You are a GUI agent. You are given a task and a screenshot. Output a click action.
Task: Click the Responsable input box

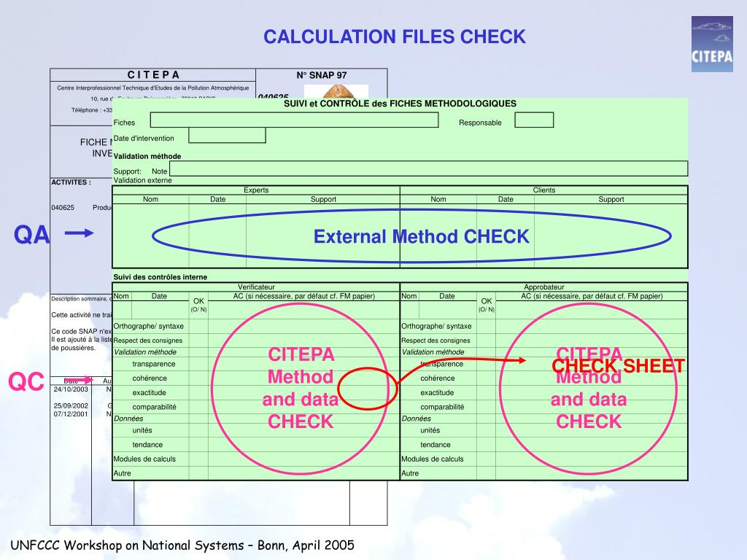[x=534, y=120]
